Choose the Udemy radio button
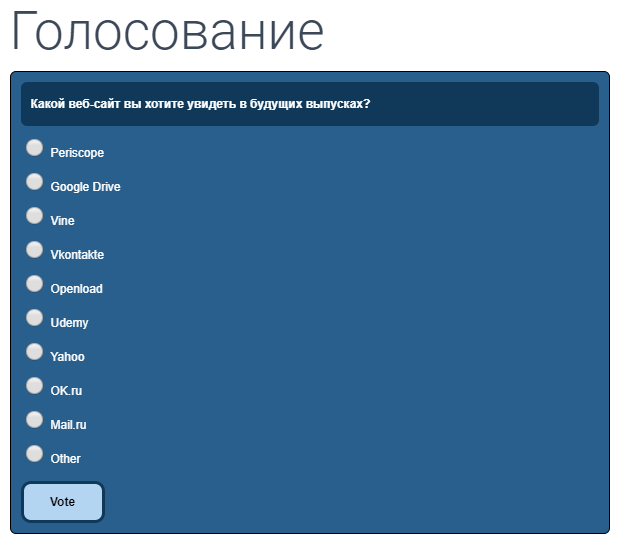The width and height of the screenshot is (622, 545). [35, 318]
